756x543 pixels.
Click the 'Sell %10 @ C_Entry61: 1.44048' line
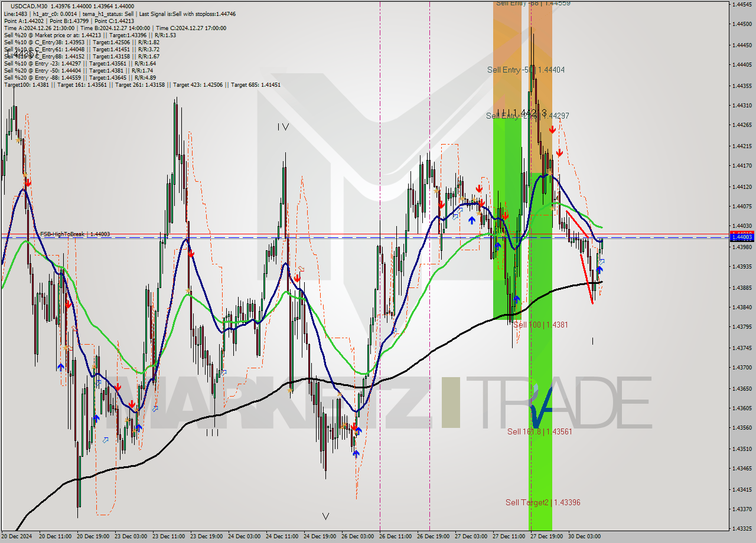coord(82,49)
